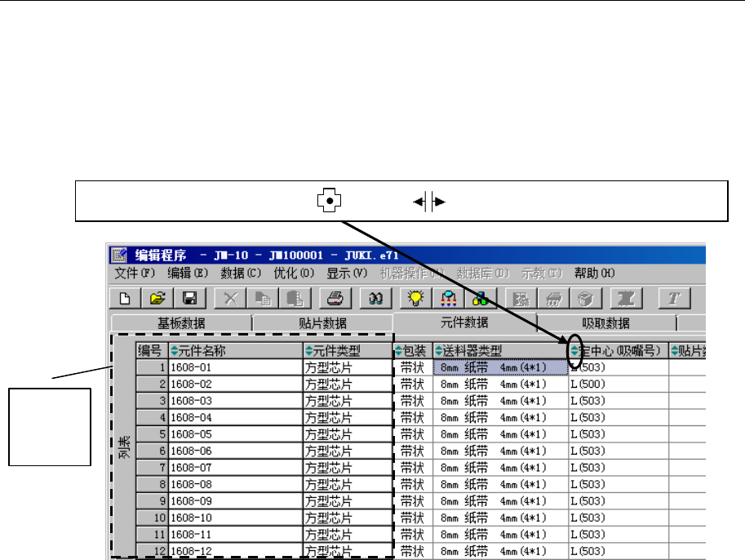
Task: Click the L(500) centering cell
Action: click(619, 384)
